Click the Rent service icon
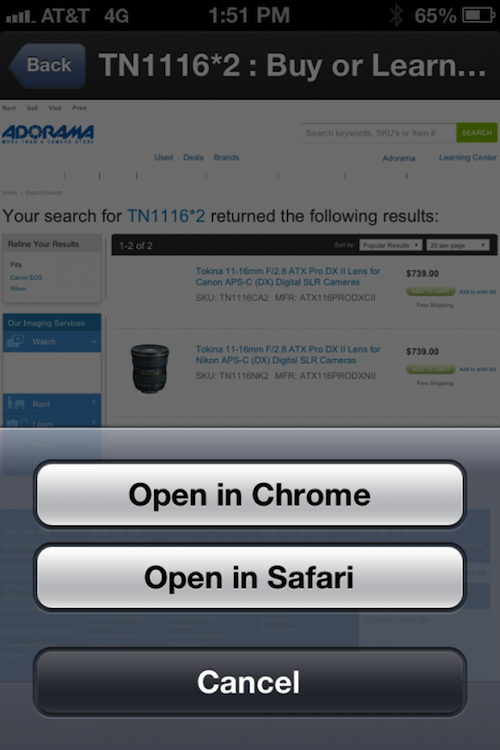This screenshot has width=500, height=750. click(x=15, y=404)
